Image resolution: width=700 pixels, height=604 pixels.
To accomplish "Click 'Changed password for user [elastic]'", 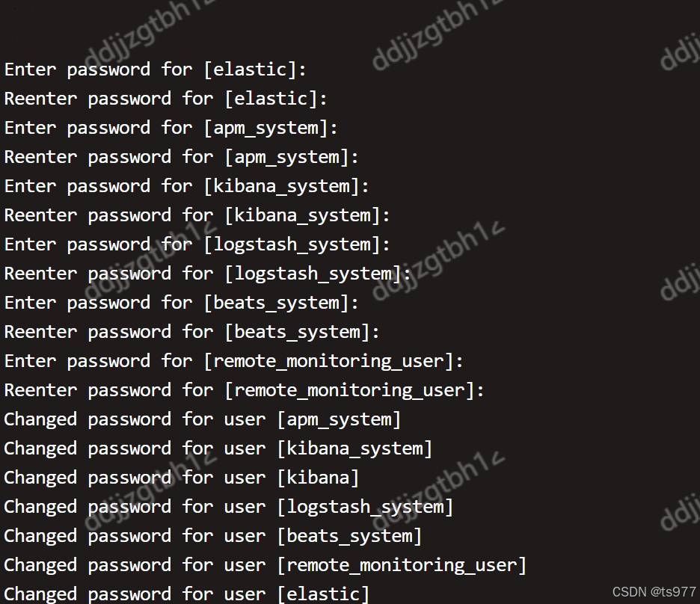I will tap(187, 594).
